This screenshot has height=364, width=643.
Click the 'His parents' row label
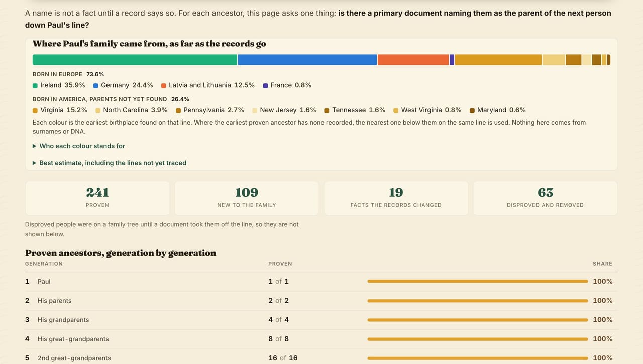coord(55,301)
